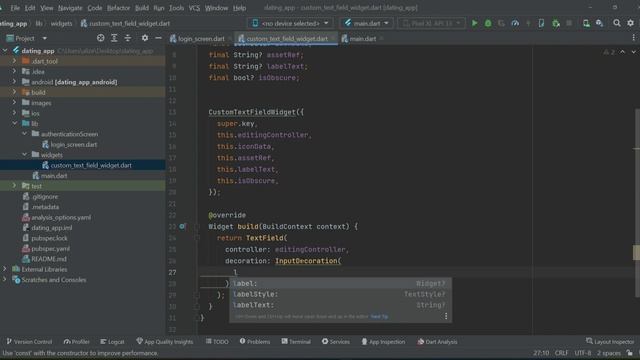The height and width of the screenshot is (360, 640).
Task: Open pubspec.yaml in project tree
Action: (50, 248)
